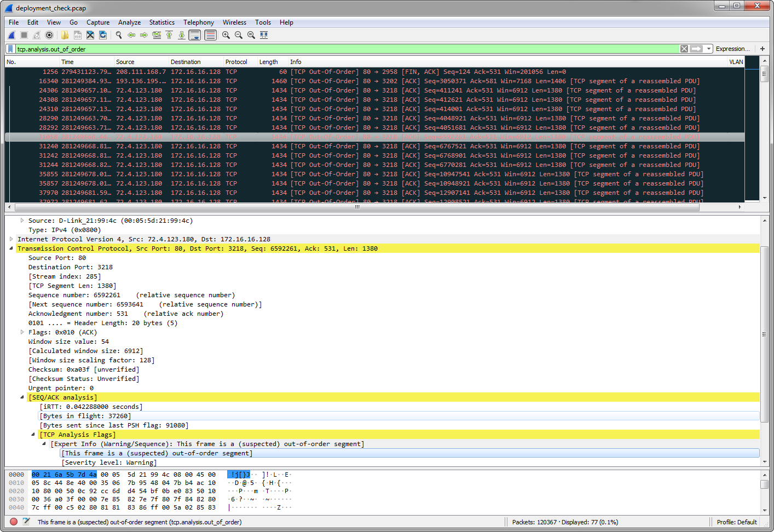Screen dimensions: 774x532
Task: Click the zoom in icon in toolbar
Action: (x=226, y=35)
